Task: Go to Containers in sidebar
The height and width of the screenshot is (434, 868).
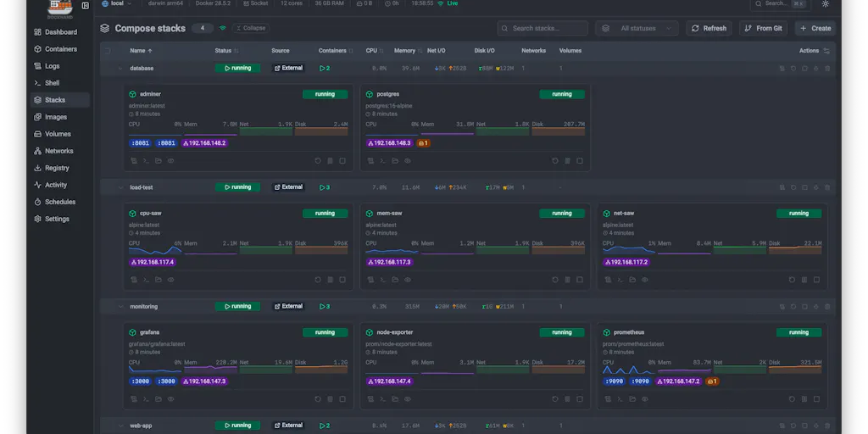Action: 60,49
